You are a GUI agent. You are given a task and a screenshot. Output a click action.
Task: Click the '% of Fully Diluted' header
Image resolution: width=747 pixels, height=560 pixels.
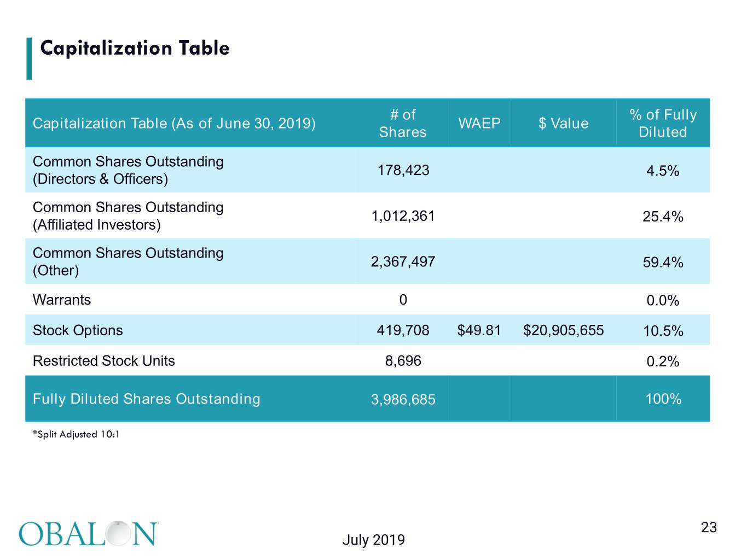click(663, 123)
